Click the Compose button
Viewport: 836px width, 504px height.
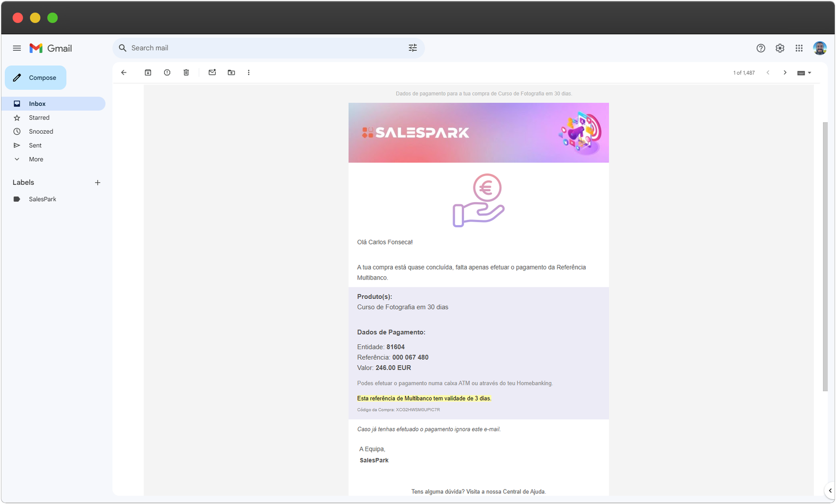pyautogui.click(x=36, y=78)
